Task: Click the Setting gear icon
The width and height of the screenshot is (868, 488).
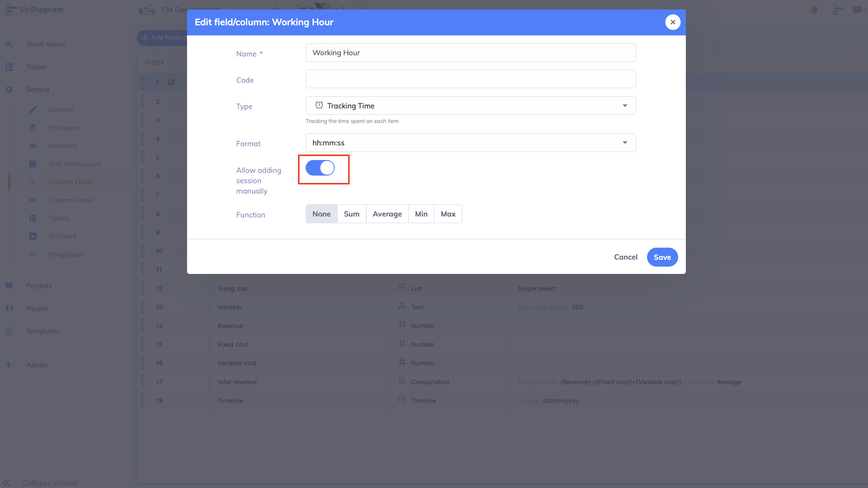Action: pos(9,89)
